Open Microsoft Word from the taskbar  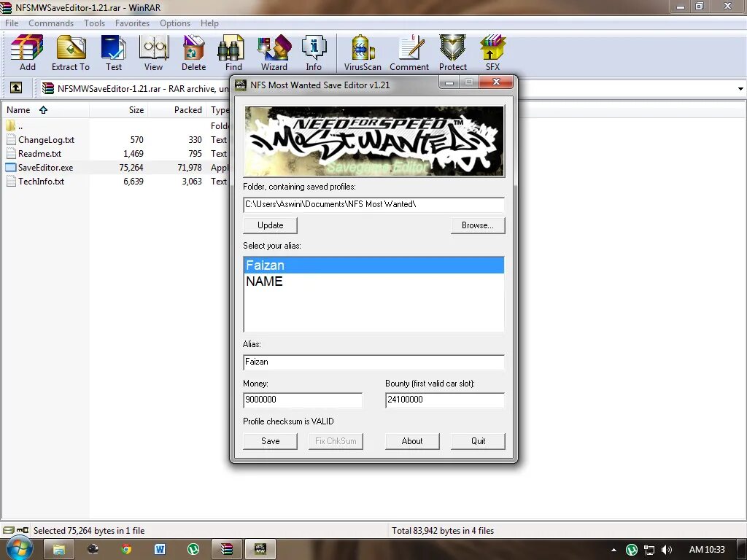(160, 550)
